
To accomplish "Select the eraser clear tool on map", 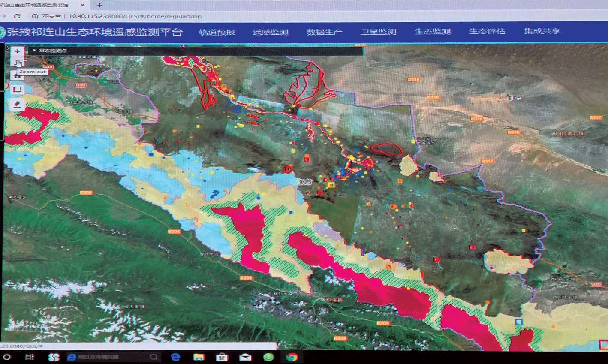I will [x=17, y=104].
